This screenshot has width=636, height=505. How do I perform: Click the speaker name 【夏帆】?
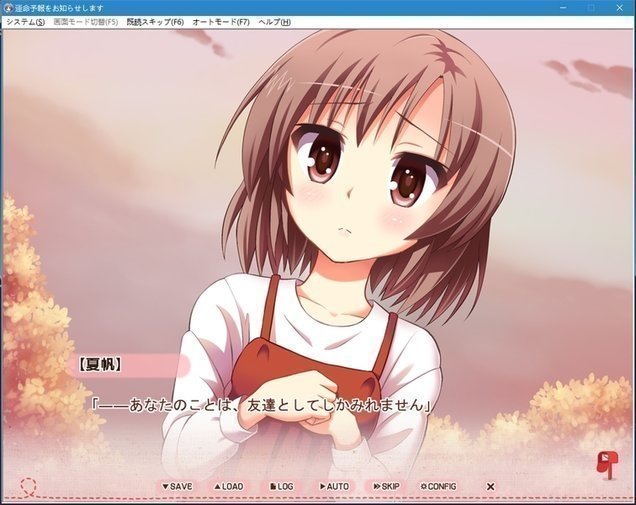pos(100,365)
